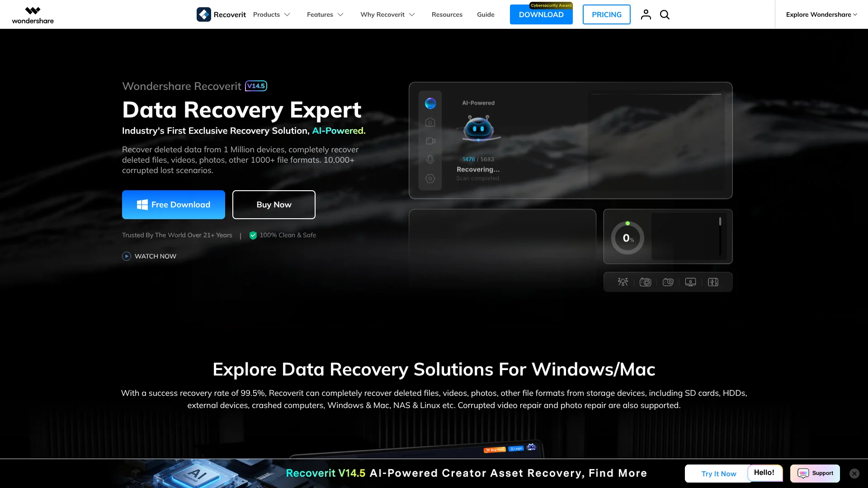This screenshot has height=488, width=868.
Task: Open the search magnifier icon
Action: [x=665, y=14]
